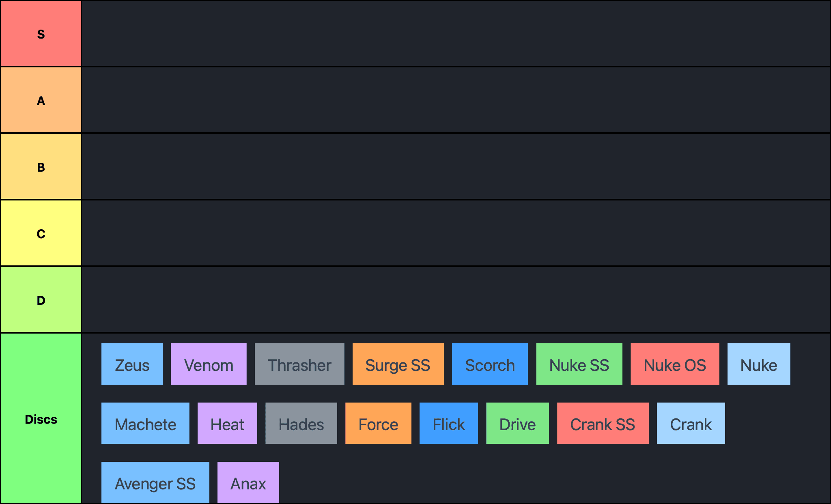831x504 pixels.
Task: Click the Crank SS tile
Action: [x=603, y=423]
